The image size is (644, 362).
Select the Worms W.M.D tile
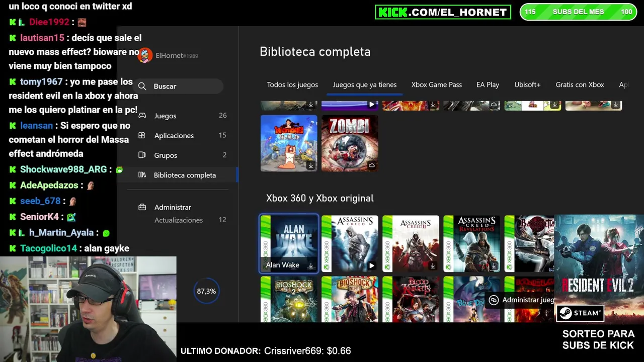point(289,143)
